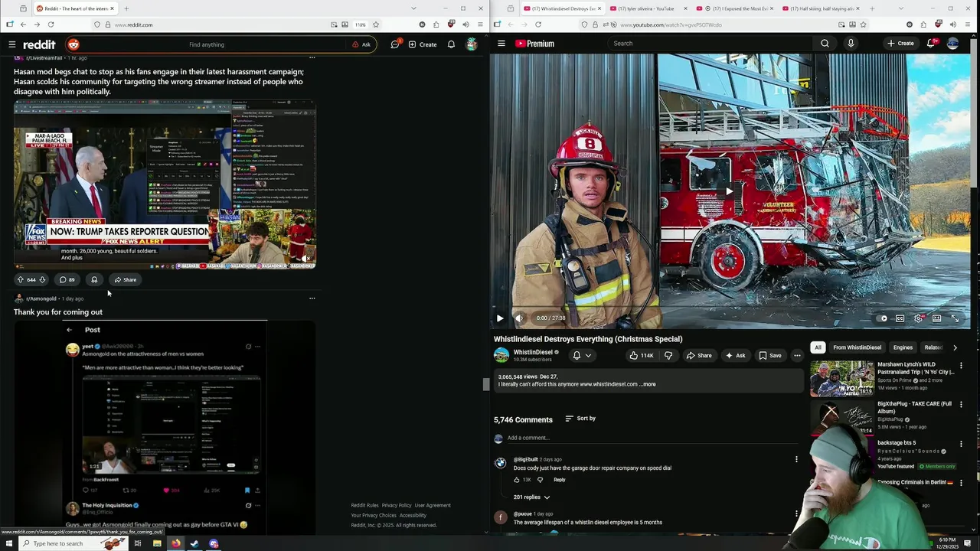Dislike the WhistlinDiesel video
This screenshot has height=551, width=980.
(668, 355)
